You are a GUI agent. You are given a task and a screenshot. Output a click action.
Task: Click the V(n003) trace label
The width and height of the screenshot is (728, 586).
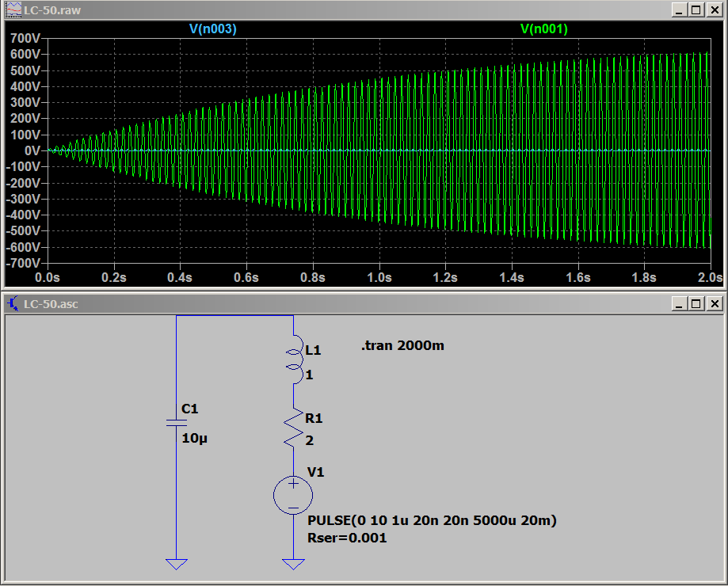point(212,29)
